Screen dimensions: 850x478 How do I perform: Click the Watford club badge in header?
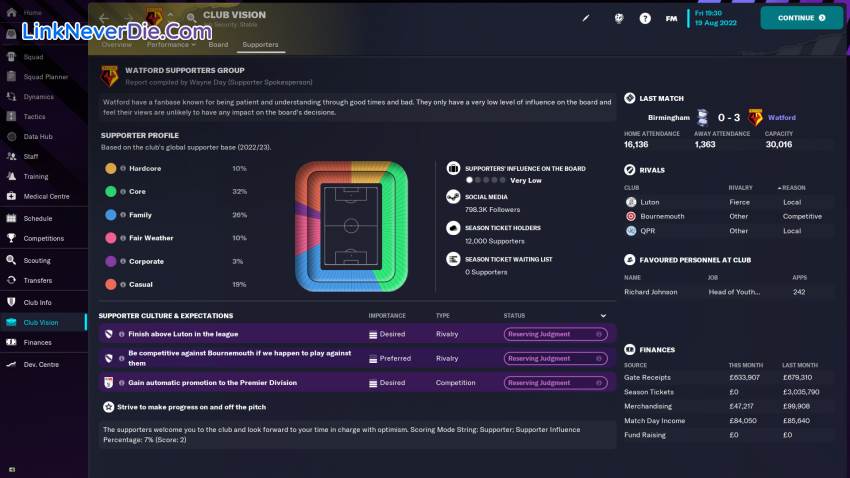point(154,17)
